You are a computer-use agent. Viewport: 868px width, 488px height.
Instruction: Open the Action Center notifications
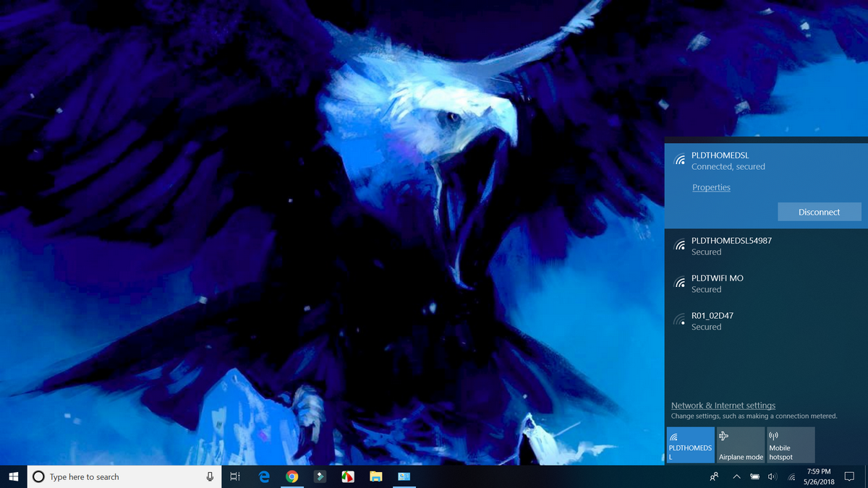849,476
